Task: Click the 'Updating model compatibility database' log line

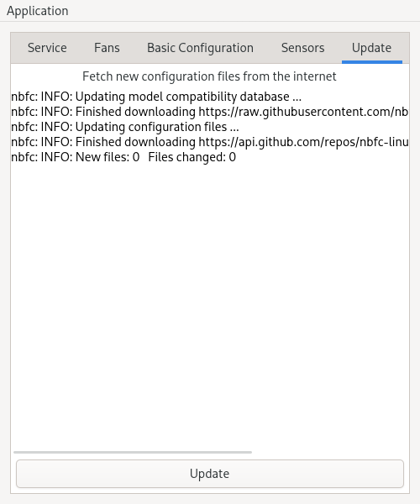Action: click(x=156, y=97)
